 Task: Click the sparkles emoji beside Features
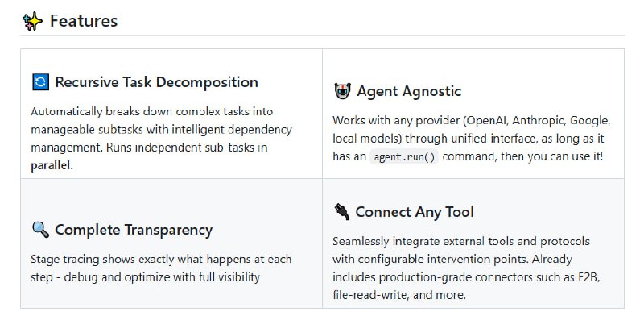click(x=32, y=21)
